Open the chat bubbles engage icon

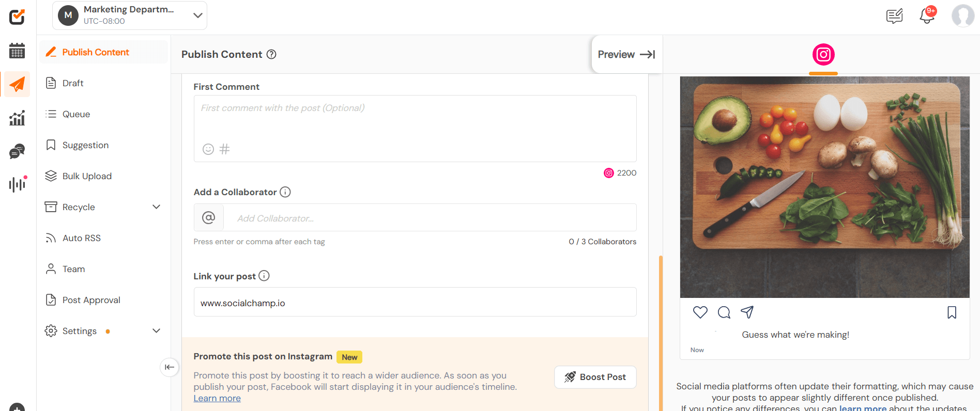point(17,151)
